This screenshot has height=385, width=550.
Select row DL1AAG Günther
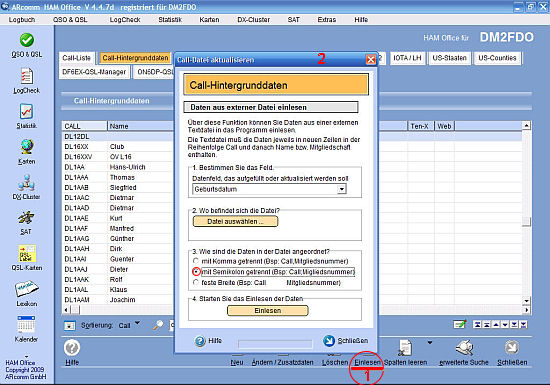click(118, 238)
